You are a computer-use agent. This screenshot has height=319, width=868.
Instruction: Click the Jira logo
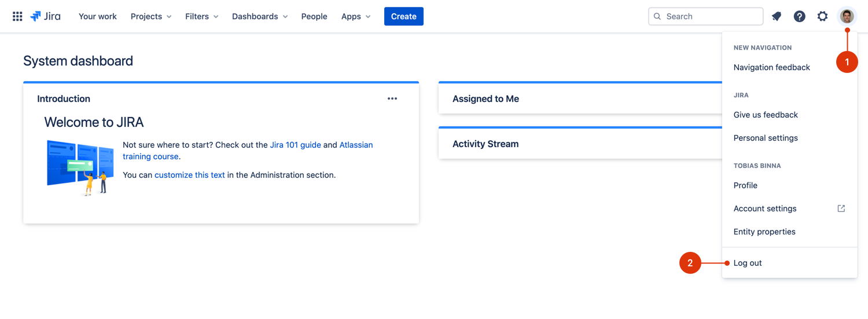click(46, 16)
